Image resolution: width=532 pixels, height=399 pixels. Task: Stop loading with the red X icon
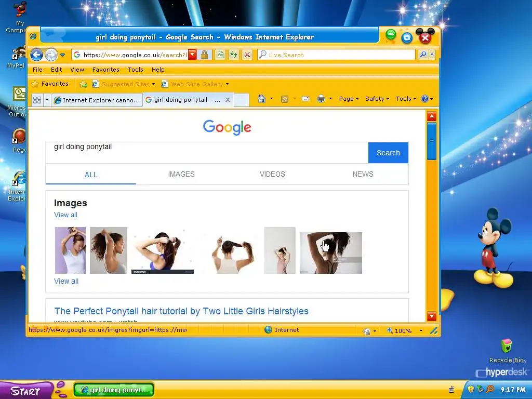247,55
